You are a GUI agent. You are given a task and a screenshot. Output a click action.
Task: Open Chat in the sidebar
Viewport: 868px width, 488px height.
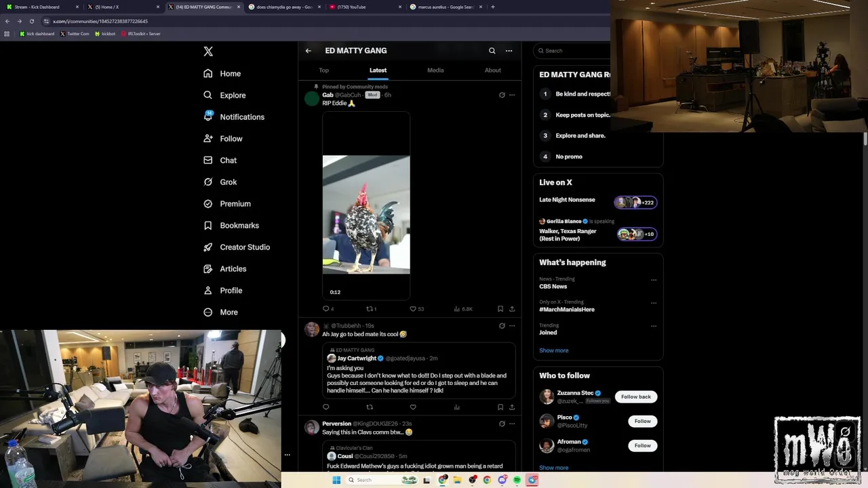point(220,160)
